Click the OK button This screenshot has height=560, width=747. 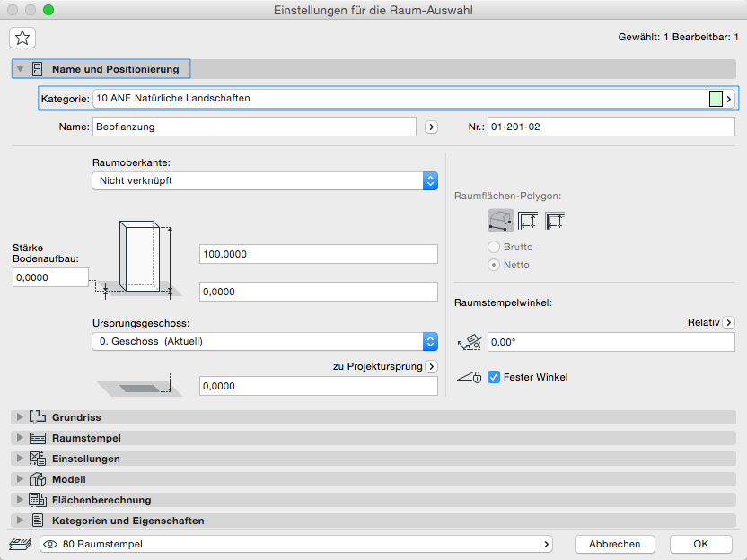click(x=700, y=544)
